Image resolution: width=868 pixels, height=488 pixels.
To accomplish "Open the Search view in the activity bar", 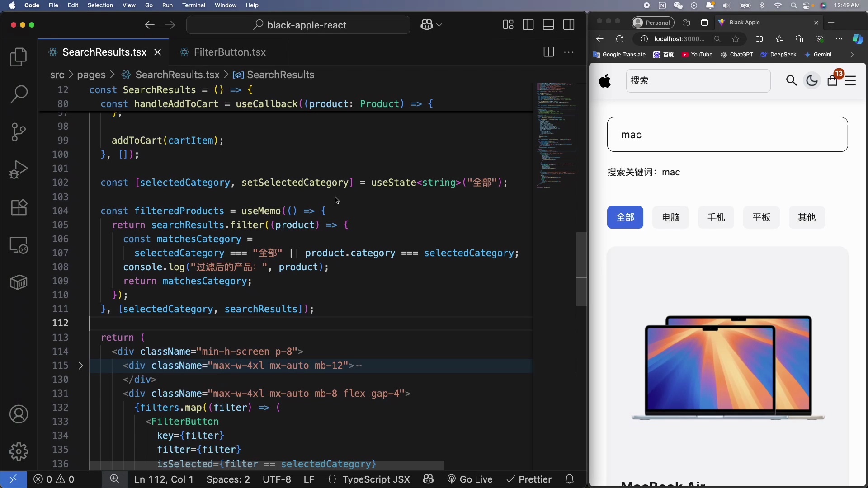I will 19,94.
